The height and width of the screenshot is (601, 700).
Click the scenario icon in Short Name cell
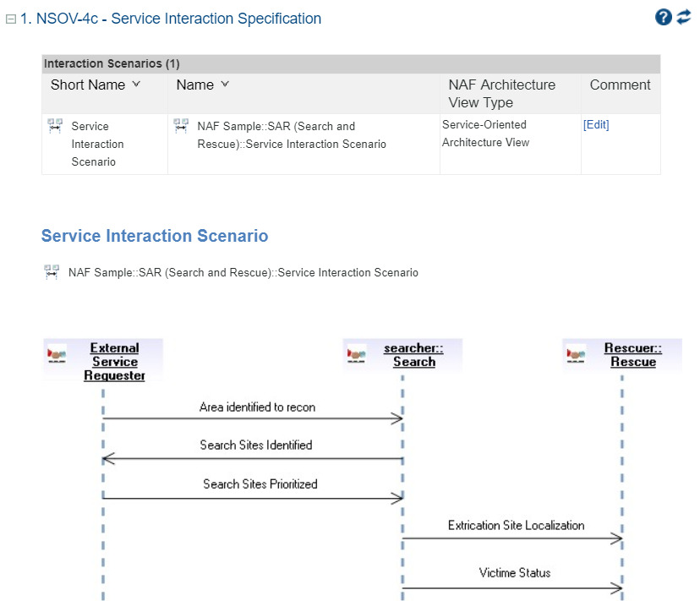coord(55,126)
